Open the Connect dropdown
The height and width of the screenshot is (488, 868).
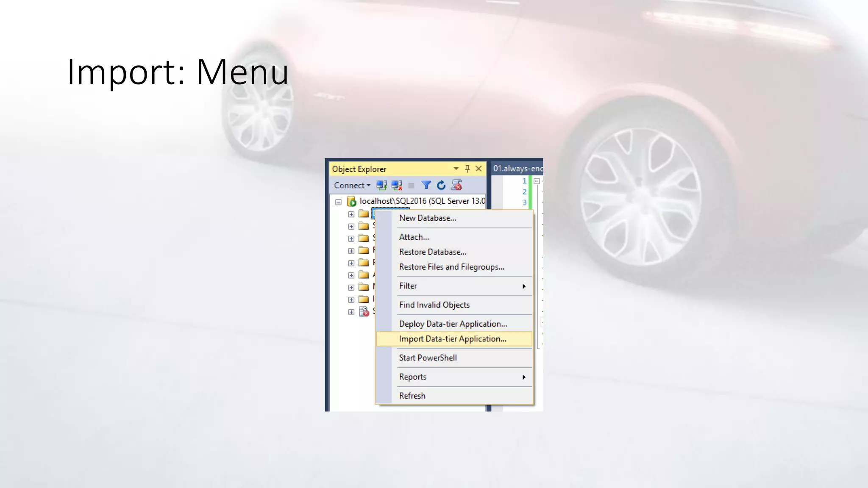[352, 185]
